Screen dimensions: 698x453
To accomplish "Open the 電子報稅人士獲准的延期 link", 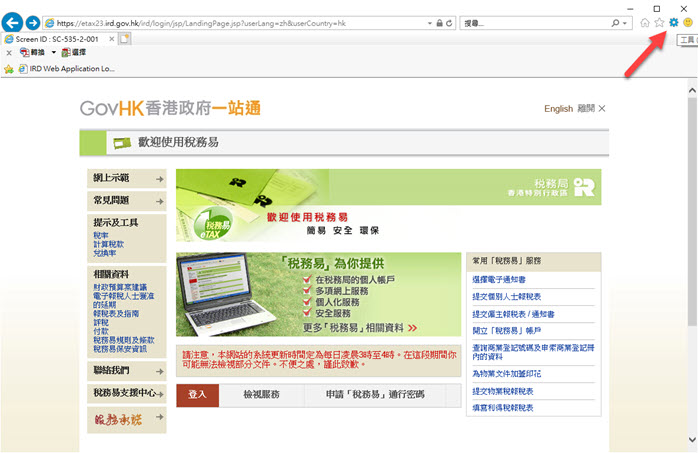I will (123, 300).
